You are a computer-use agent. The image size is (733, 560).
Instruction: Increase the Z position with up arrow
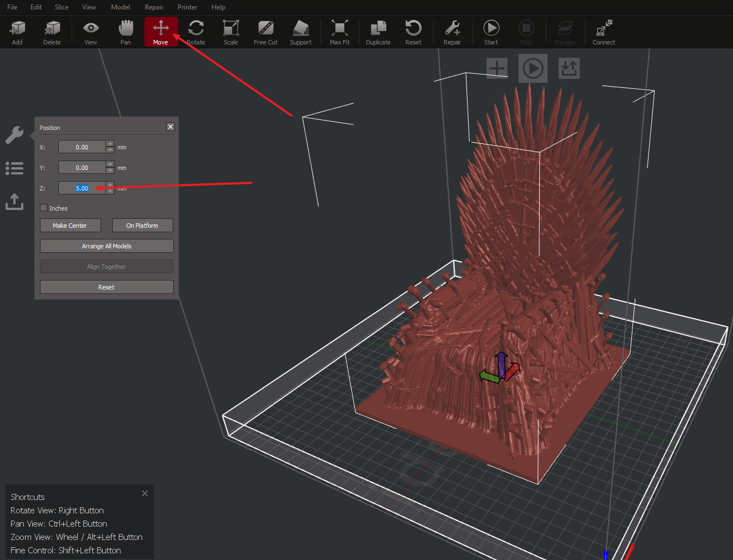(x=110, y=184)
